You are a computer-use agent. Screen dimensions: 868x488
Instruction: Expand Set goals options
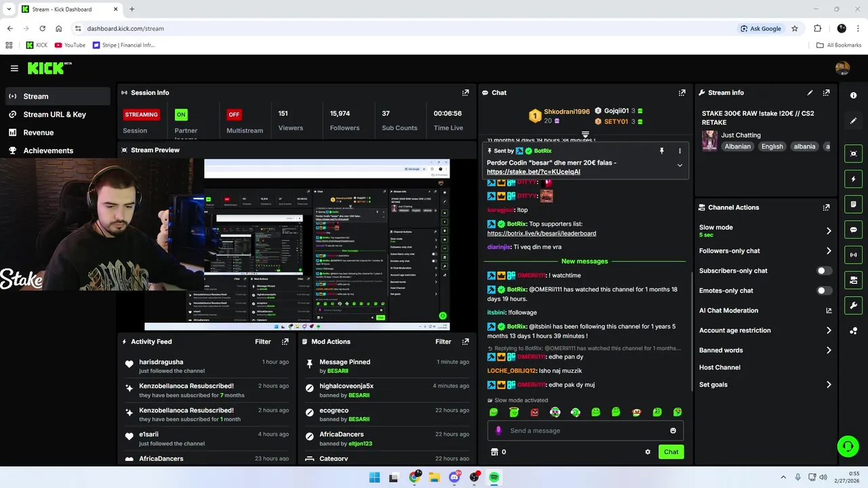829,385
